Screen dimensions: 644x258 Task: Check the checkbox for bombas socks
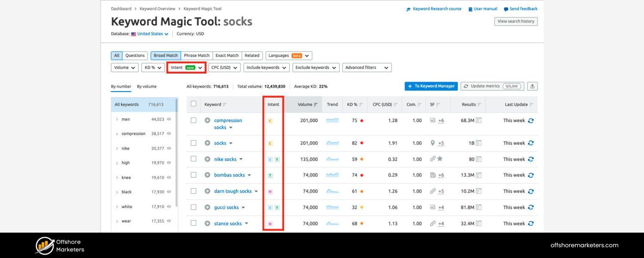[x=194, y=175]
